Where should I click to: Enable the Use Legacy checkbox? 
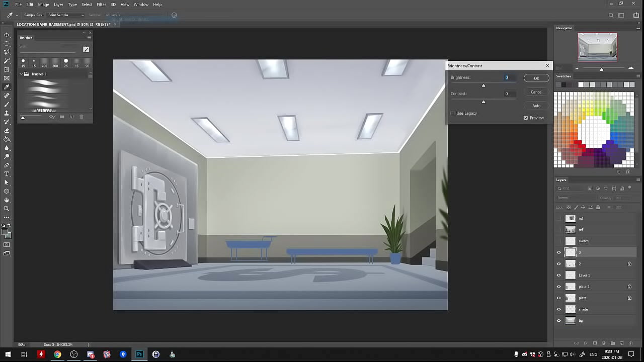453,113
